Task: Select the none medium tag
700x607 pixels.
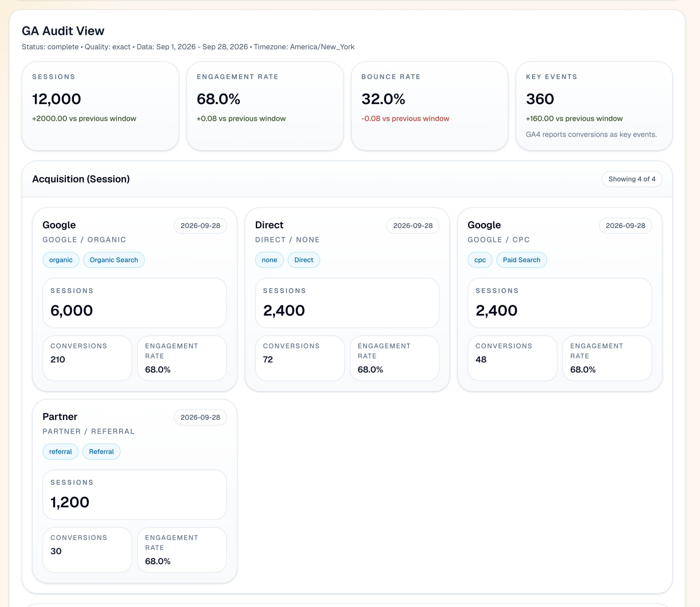Action: click(x=269, y=260)
